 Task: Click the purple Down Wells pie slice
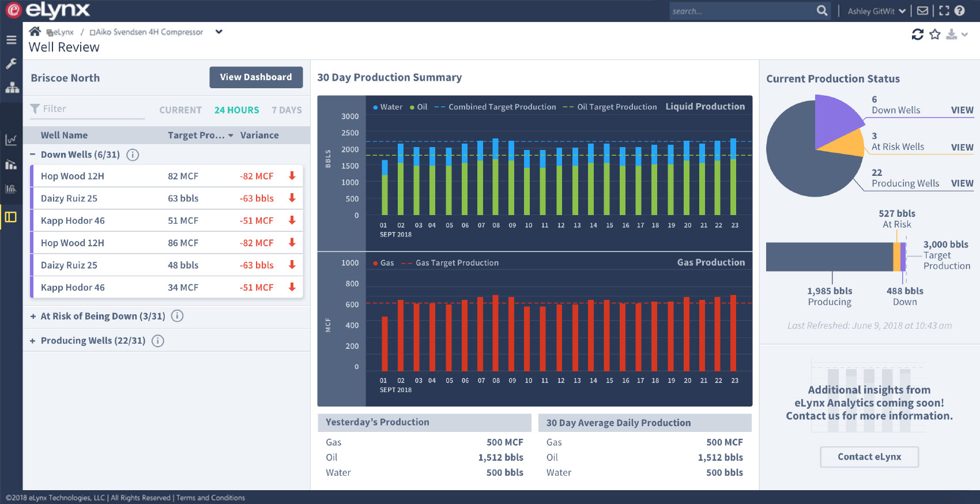[833, 118]
